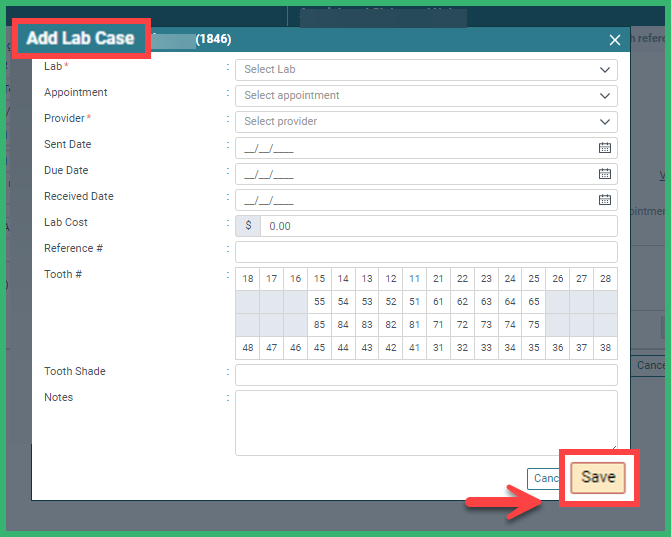Select tooth 13 in the chart

click(367, 279)
